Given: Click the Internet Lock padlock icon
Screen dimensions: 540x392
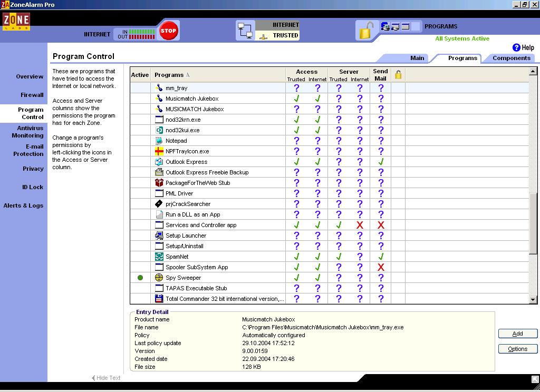Looking at the screenshot, I should 367,30.
